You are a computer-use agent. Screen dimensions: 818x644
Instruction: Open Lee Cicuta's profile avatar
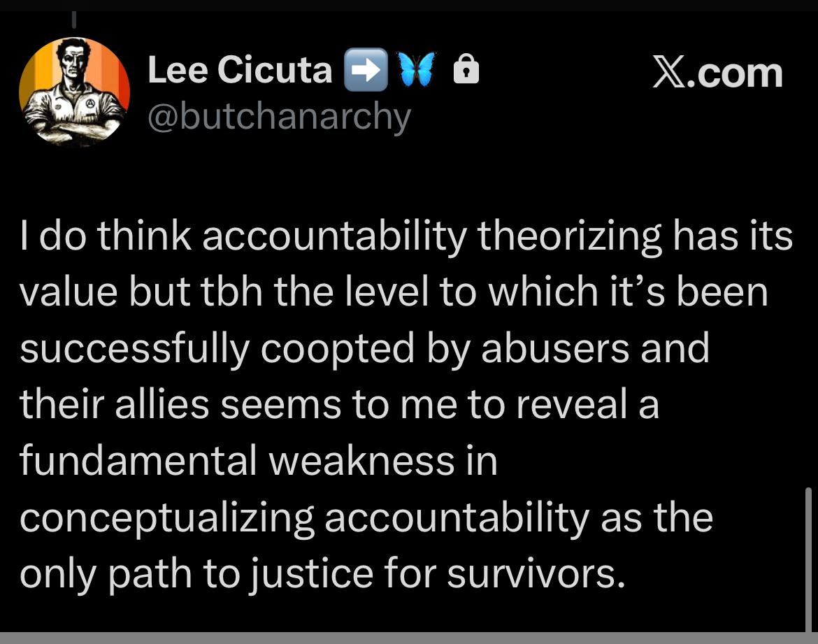click(74, 92)
